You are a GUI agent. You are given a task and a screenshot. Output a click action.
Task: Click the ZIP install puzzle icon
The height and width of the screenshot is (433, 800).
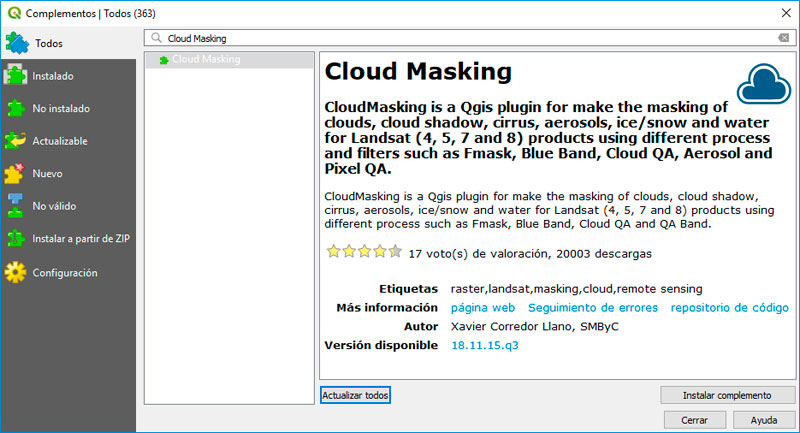[x=15, y=238]
